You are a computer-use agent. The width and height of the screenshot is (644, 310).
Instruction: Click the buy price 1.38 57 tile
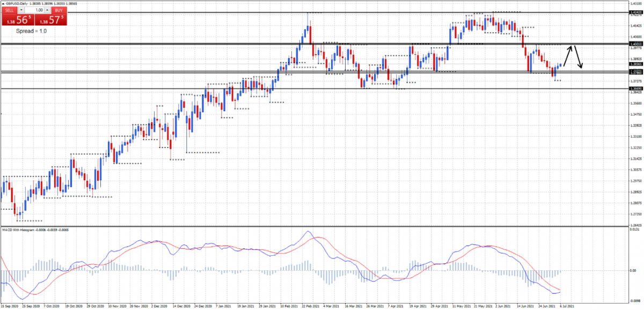coord(52,20)
